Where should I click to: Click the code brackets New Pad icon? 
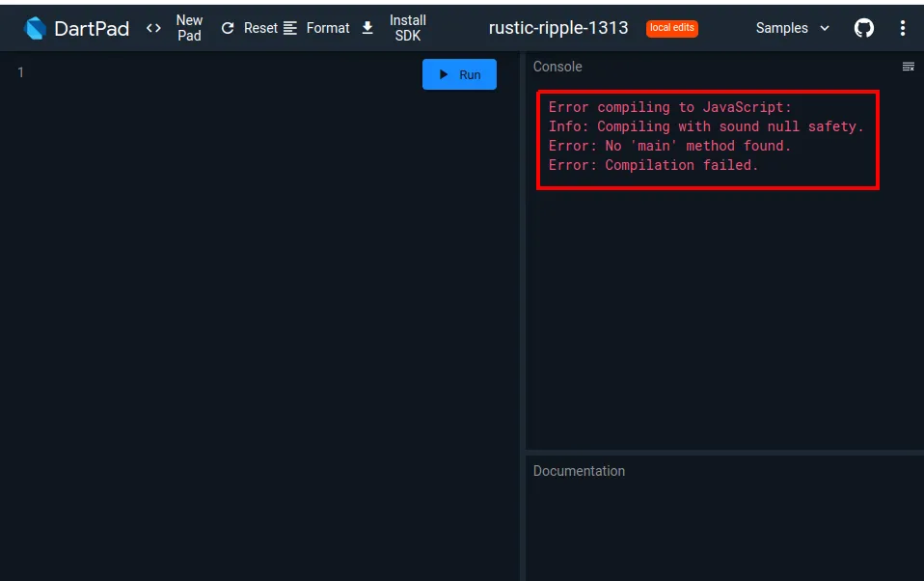[x=153, y=28]
